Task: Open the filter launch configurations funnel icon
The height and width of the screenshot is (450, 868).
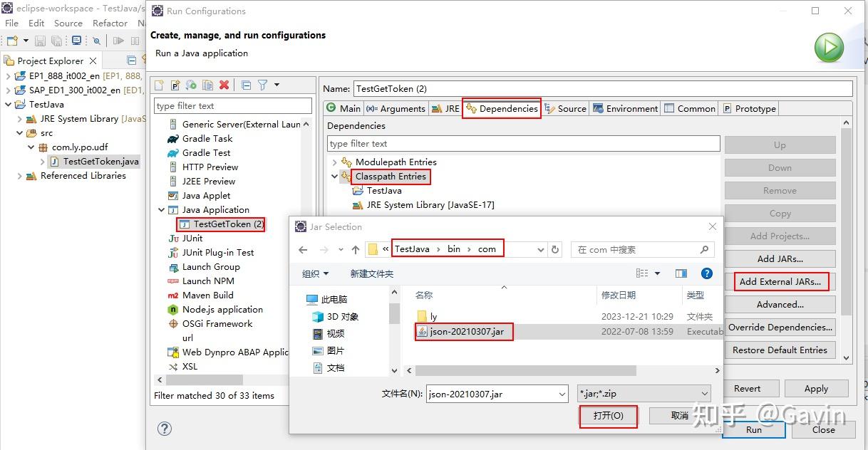Action: click(263, 85)
